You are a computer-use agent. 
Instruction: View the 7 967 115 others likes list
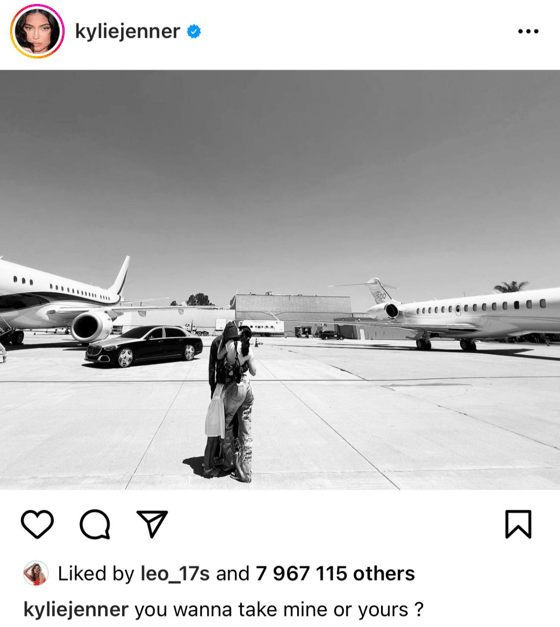click(x=335, y=573)
